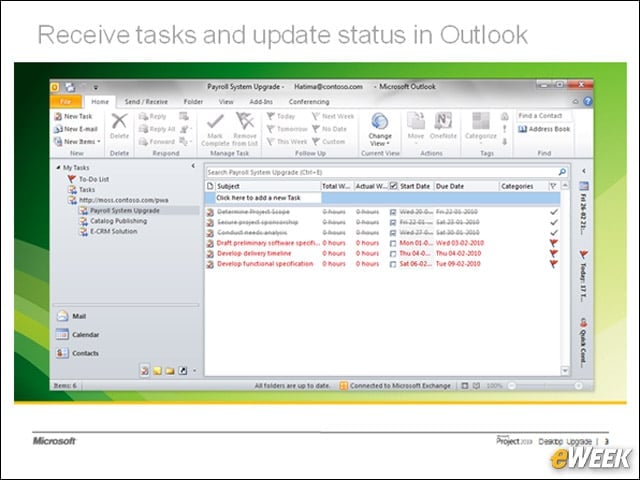Viewport: 640px width, 480px height.
Task: Click the Delete X icon in ribbon
Action: pos(119,121)
